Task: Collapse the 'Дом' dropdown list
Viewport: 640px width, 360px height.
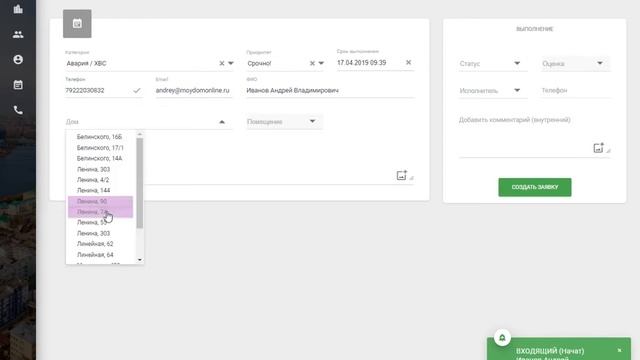Action: point(222,122)
